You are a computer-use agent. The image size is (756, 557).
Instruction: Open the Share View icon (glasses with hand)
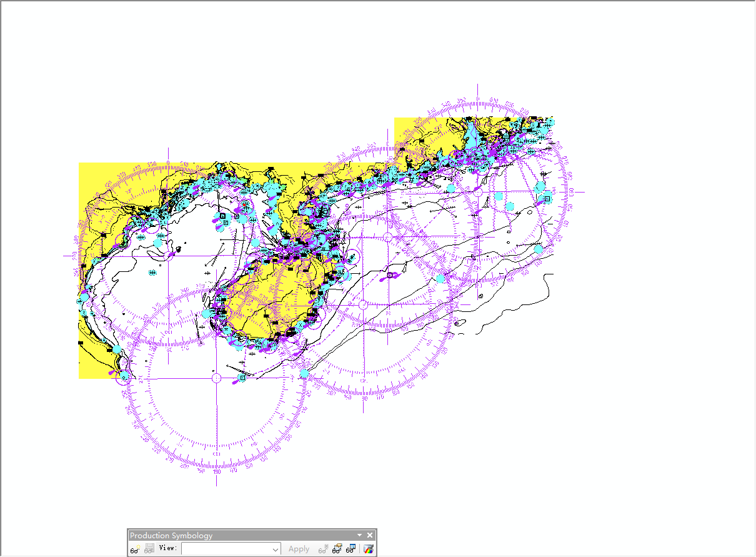click(x=336, y=549)
